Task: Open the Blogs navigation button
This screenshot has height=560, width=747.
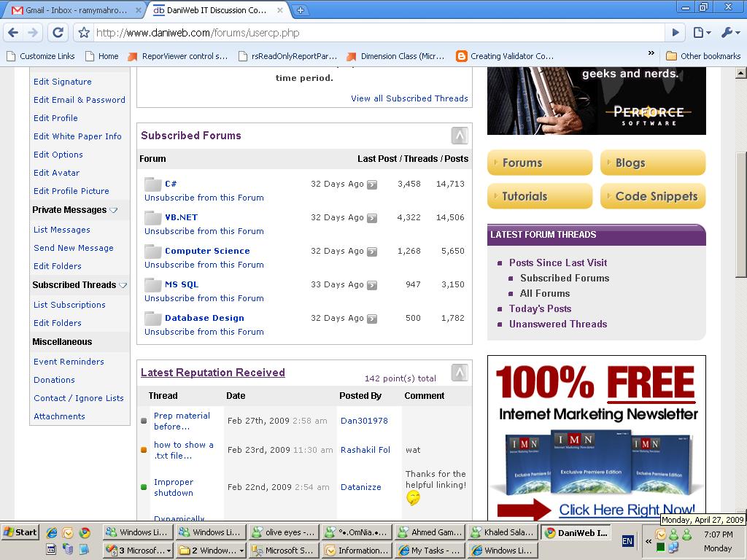Action: click(653, 163)
